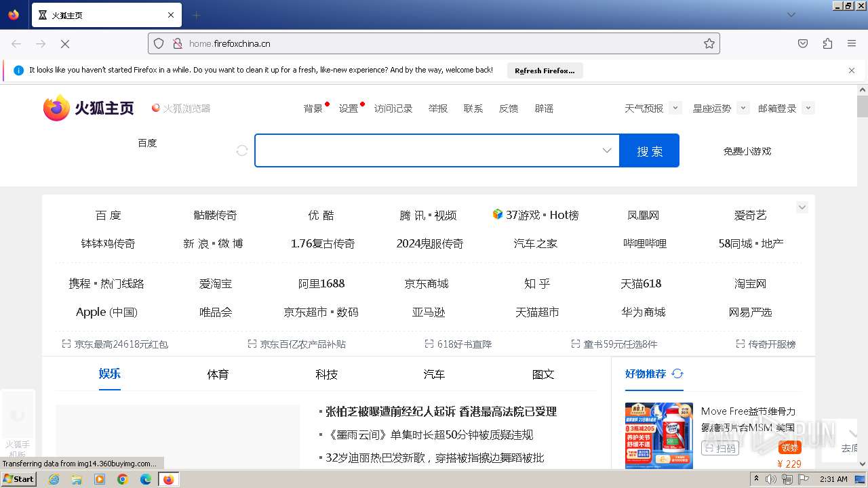
Task: Click 举报 in top navigation
Action: click(438, 108)
